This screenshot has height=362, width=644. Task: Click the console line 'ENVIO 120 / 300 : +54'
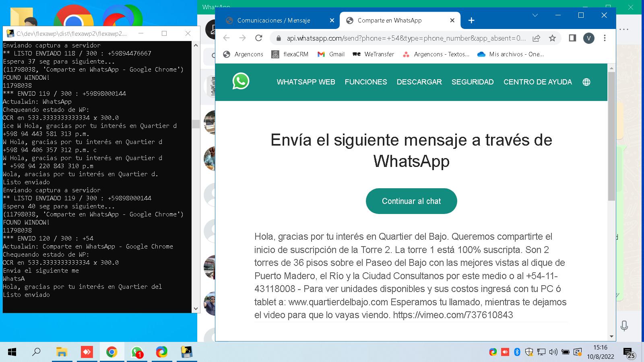pos(48,238)
